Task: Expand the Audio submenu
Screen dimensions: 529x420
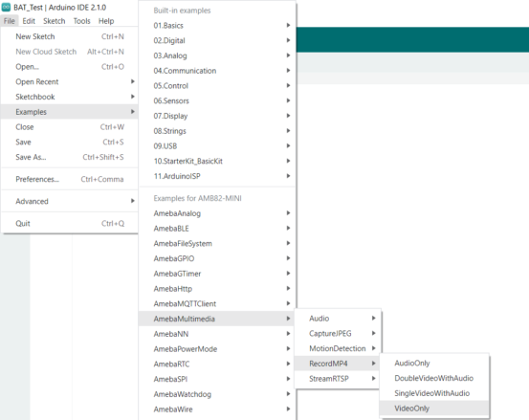Action: (338, 319)
